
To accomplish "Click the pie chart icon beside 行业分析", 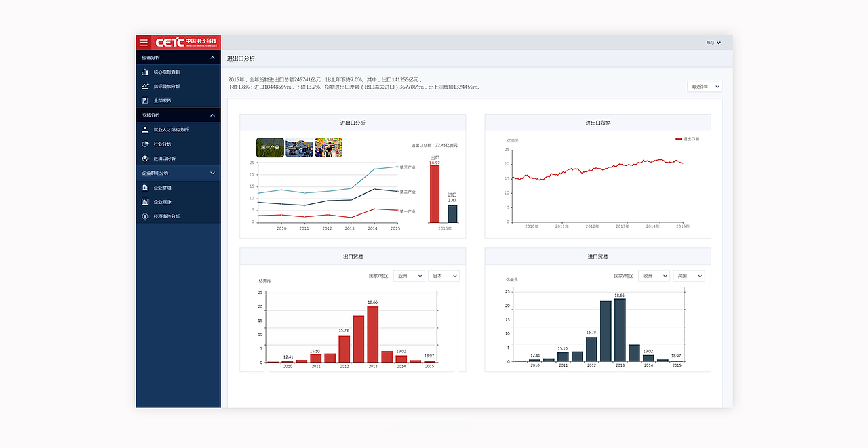I will (145, 144).
